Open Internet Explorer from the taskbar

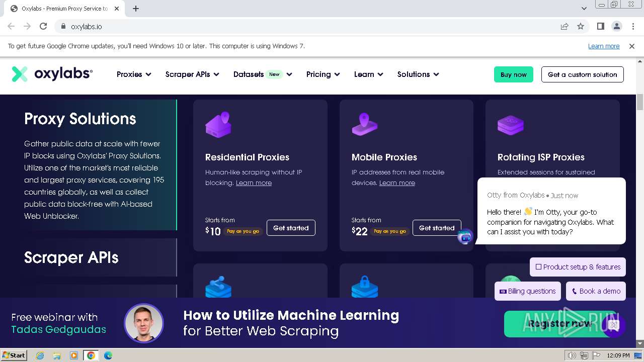[40, 355]
